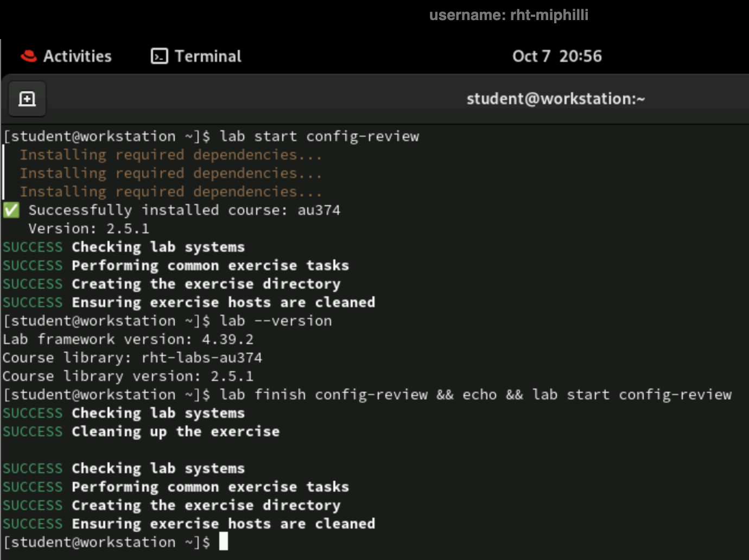
Task: Open a new terminal tab
Action: click(27, 99)
